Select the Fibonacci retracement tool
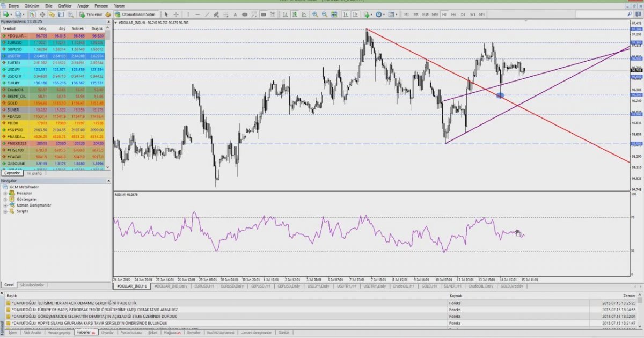Screen dimensions: 644x338 [x=226, y=14]
